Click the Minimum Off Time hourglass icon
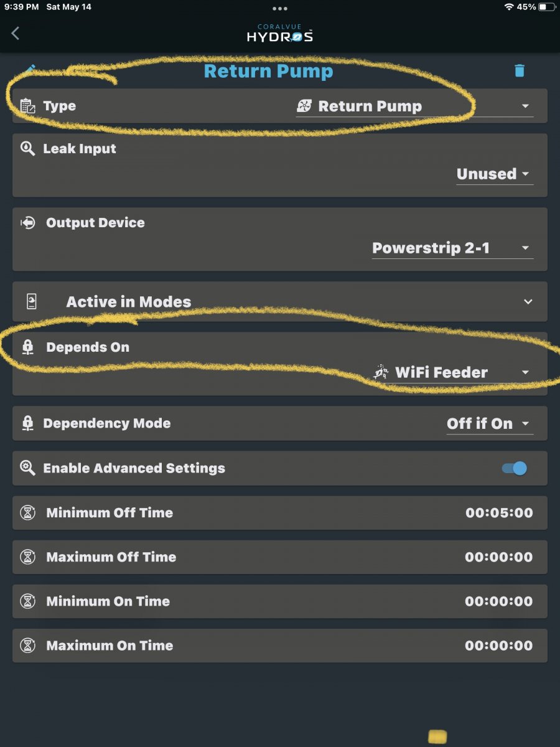560x747 pixels. [28, 513]
